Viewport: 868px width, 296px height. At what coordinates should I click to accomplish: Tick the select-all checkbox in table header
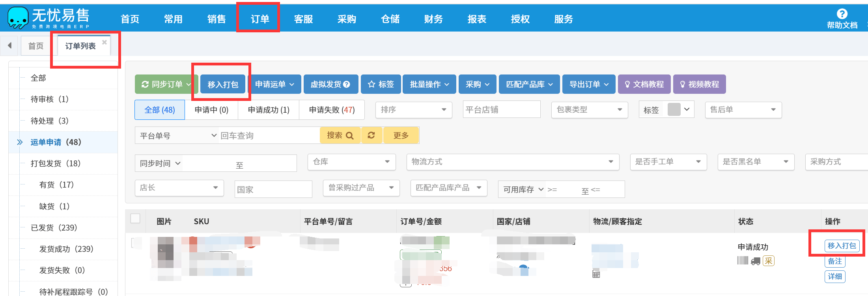tap(135, 218)
